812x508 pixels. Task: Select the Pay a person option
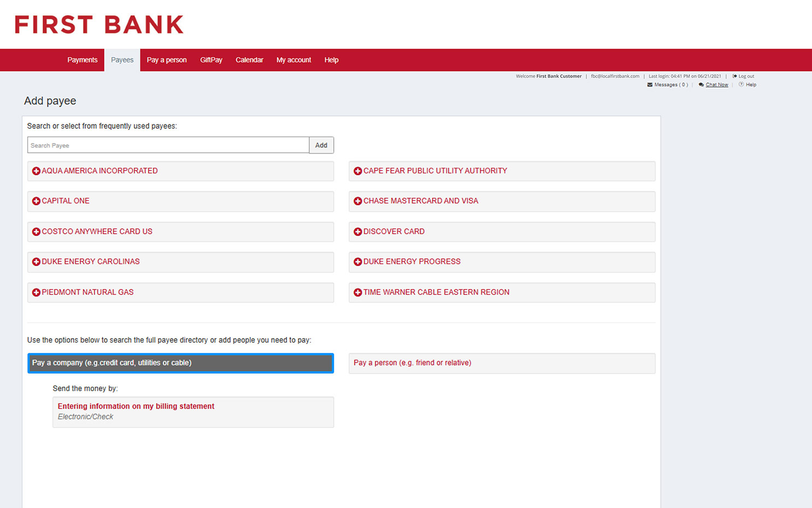coord(502,363)
